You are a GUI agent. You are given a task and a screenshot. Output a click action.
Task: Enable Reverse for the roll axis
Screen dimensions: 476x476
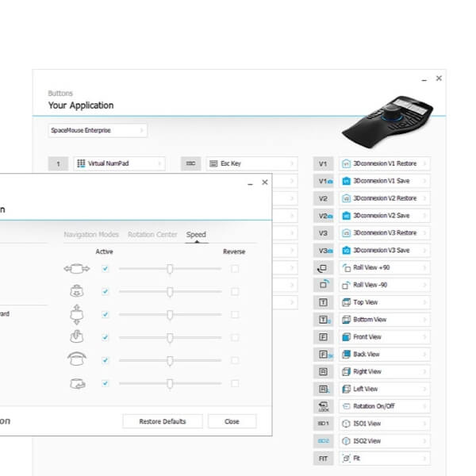coord(235,383)
